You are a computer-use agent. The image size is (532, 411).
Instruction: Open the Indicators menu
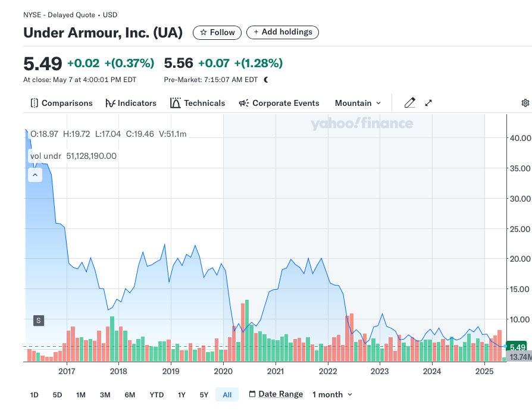pyautogui.click(x=131, y=103)
